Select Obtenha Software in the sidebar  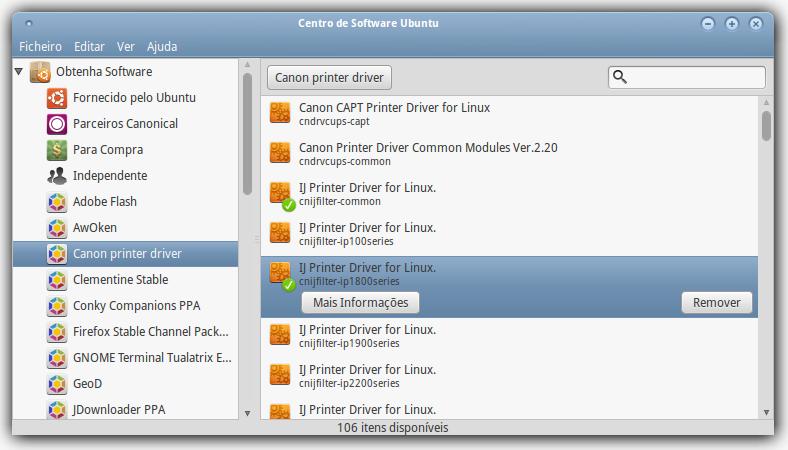104,72
